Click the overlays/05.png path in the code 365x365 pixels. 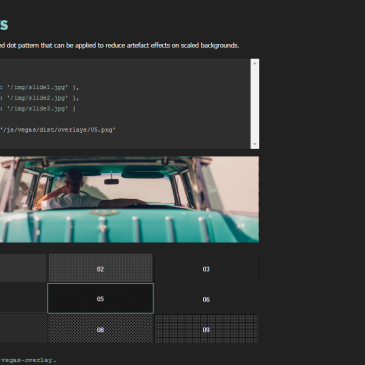[x=58, y=130]
